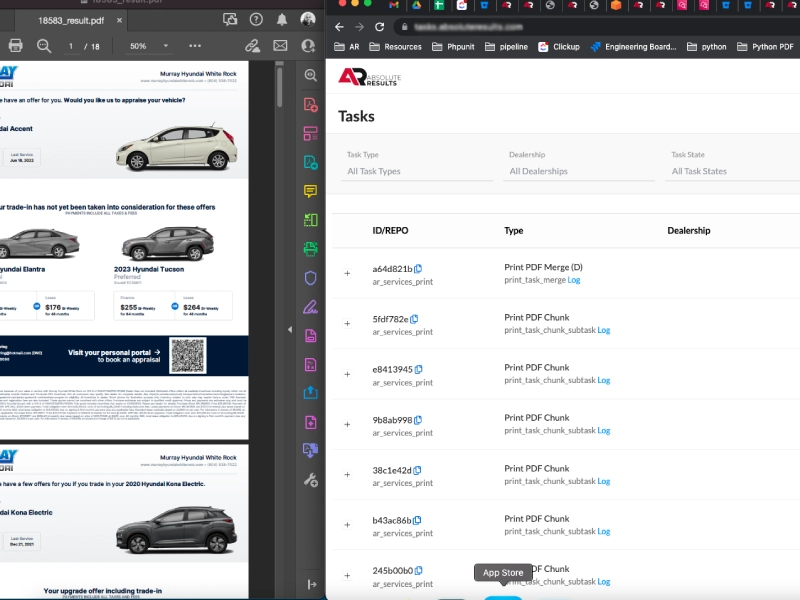Open the magnifier search tool in PDF sidebar

[x=310, y=76]
